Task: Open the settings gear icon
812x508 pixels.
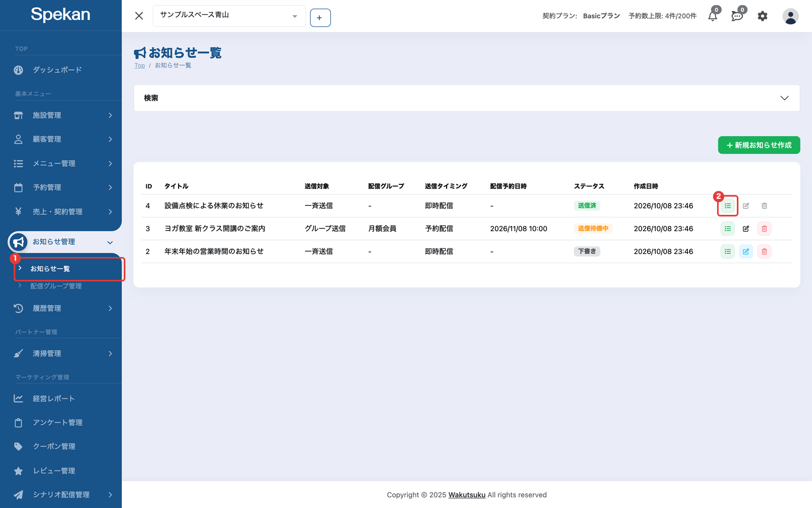Action: [762, 16]
